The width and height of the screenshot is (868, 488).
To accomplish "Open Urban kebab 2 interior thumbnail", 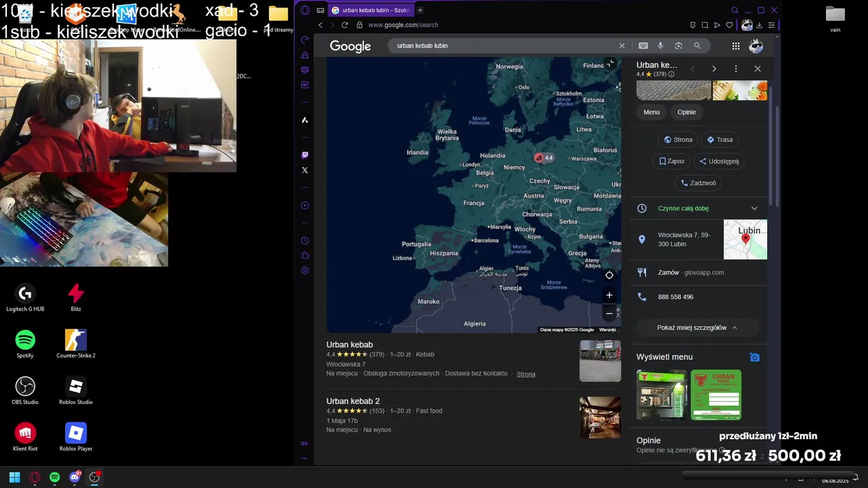I will point(600,418).
